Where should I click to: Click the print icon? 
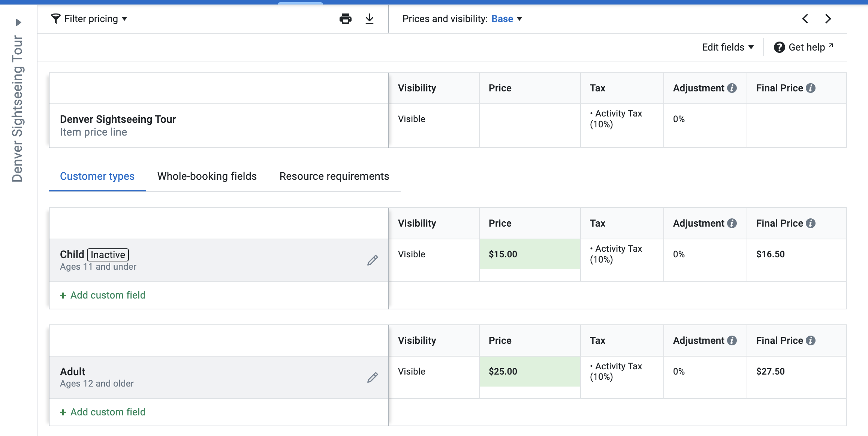click(x=345, y=19)
